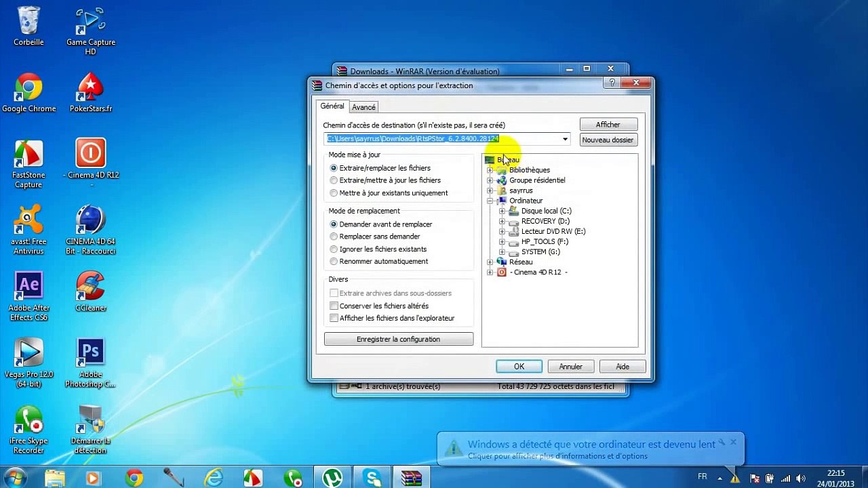Choose Demander avant de remplacer
This screenshot has width=868, height=488.
pos(380,224)
